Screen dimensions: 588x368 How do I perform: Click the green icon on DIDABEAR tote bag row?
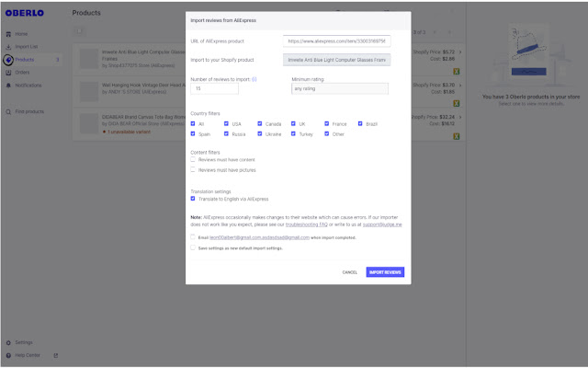click(457, 136)
